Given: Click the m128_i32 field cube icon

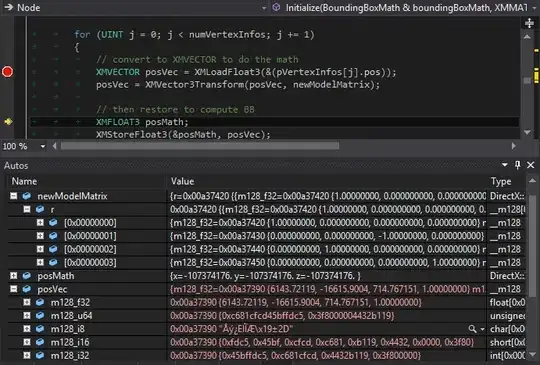Looking at the screenshot, I should (40, 355).
